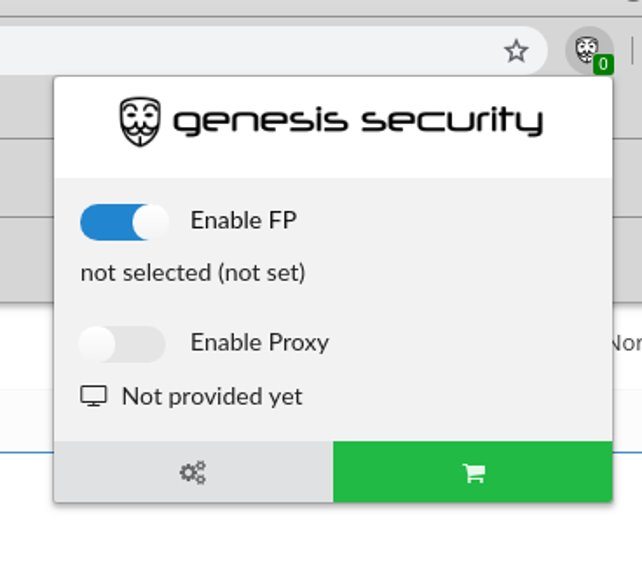
Task: Click the Enable Proxy label text
Action: 260,343
